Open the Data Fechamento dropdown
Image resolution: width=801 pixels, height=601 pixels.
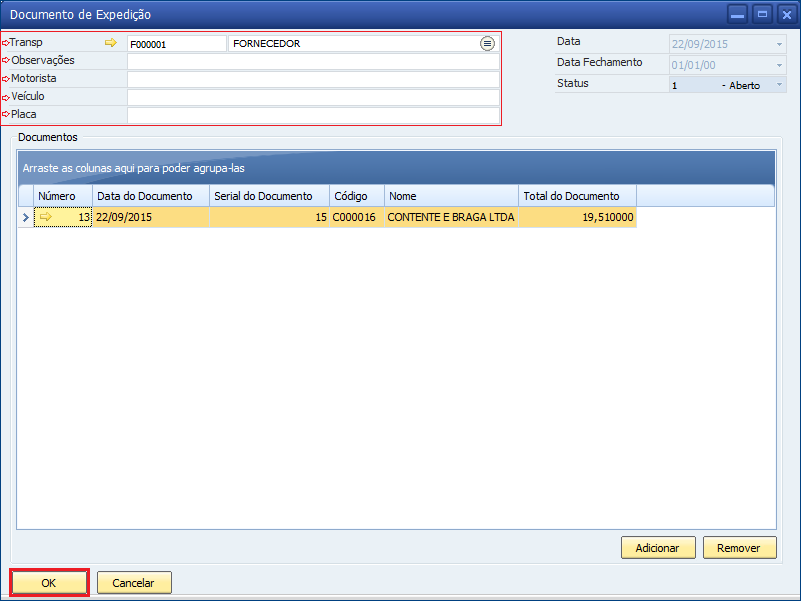[780, 65]
